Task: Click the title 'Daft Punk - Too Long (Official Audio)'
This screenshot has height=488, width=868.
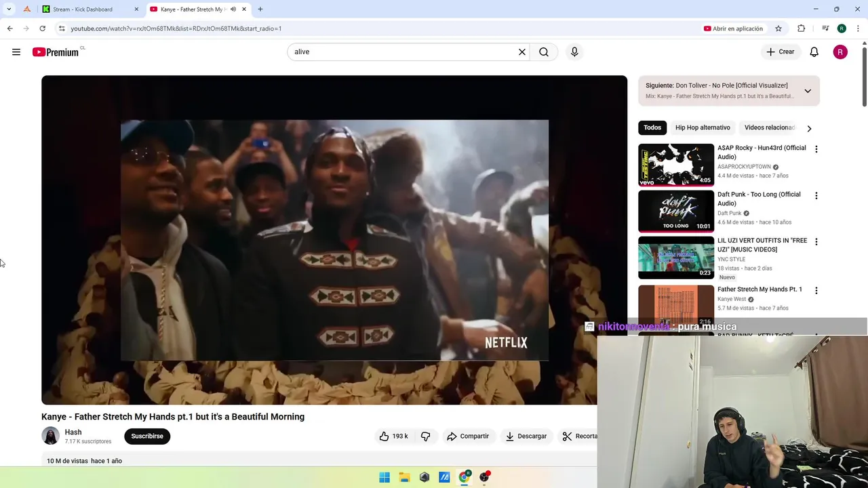Action: coord(759,199)
